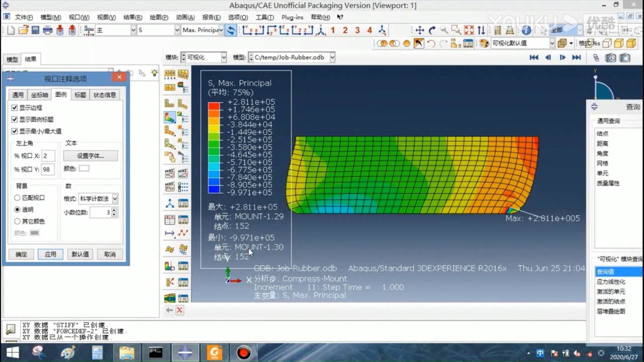The width and height of the screenshot is (644, 362).
Task: Click the % 视口 X input field
Action: [x=48, y=156]
